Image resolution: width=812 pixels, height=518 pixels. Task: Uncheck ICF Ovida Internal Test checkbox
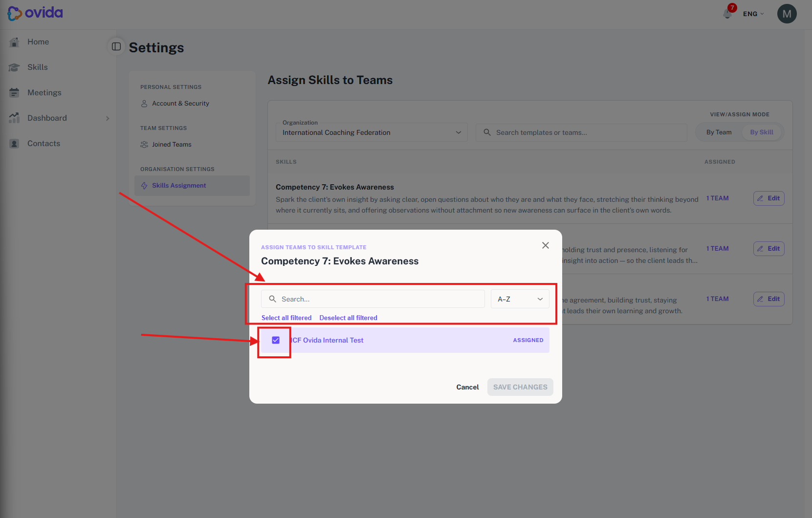point(276,340)
